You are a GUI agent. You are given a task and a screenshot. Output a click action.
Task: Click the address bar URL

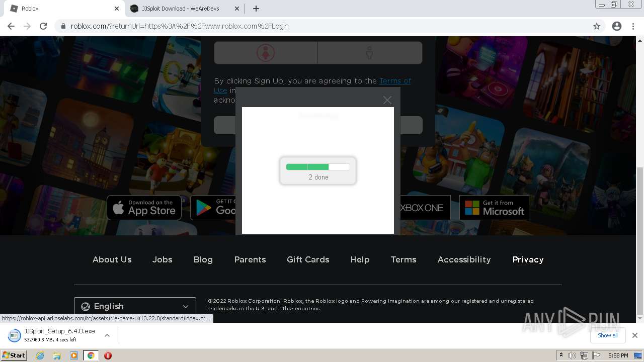(x=180, y=26)
